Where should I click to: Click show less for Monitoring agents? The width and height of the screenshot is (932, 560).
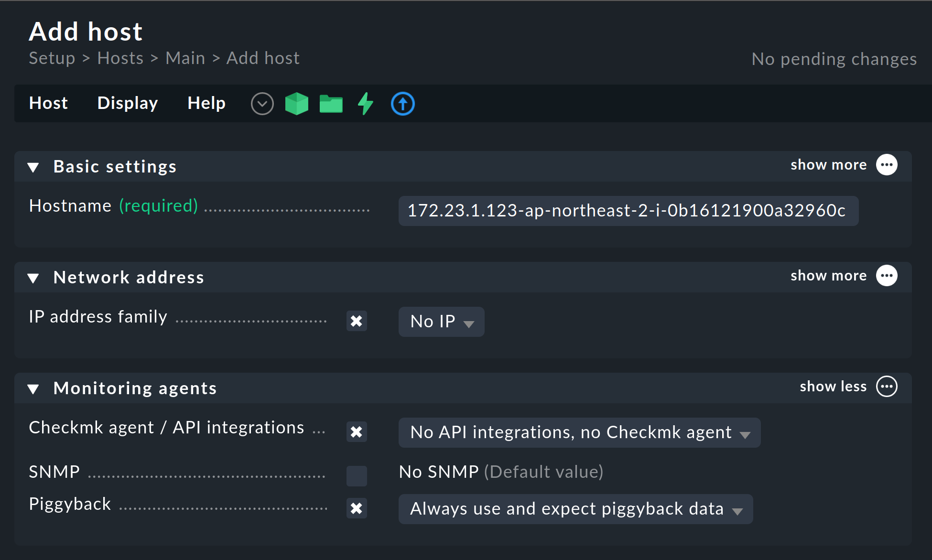[x=833, y=387]
